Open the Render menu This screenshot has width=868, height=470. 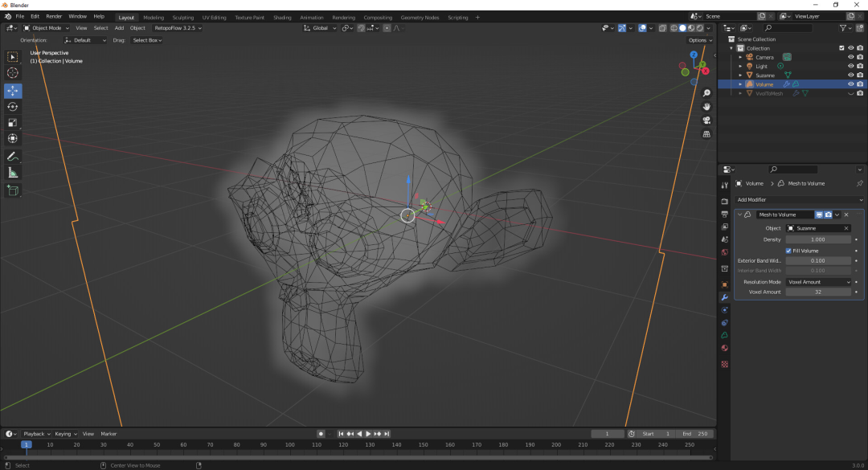pyautogui.click(x=54, y=17)
